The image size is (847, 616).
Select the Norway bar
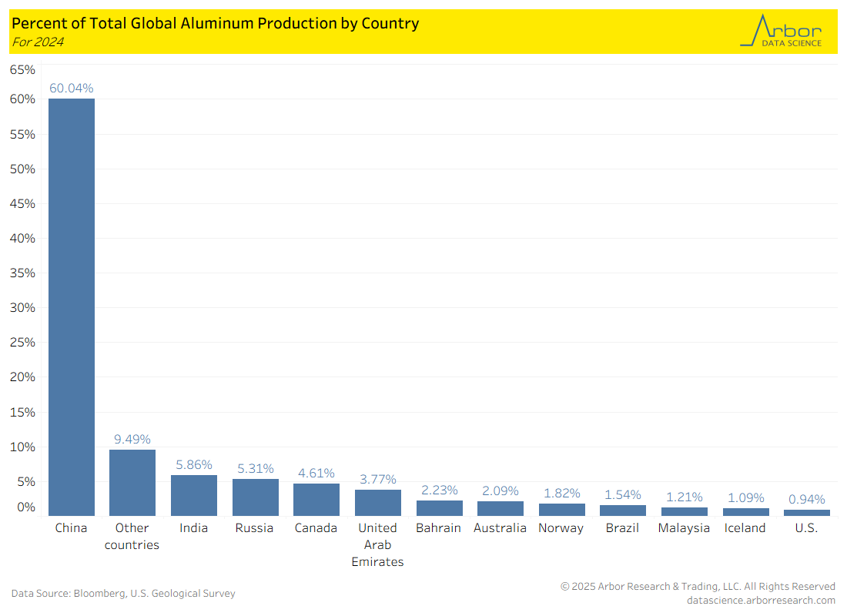561,510
